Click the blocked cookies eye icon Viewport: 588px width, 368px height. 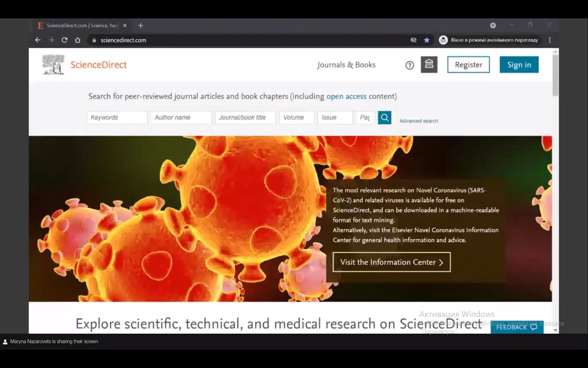click(413, 40)
